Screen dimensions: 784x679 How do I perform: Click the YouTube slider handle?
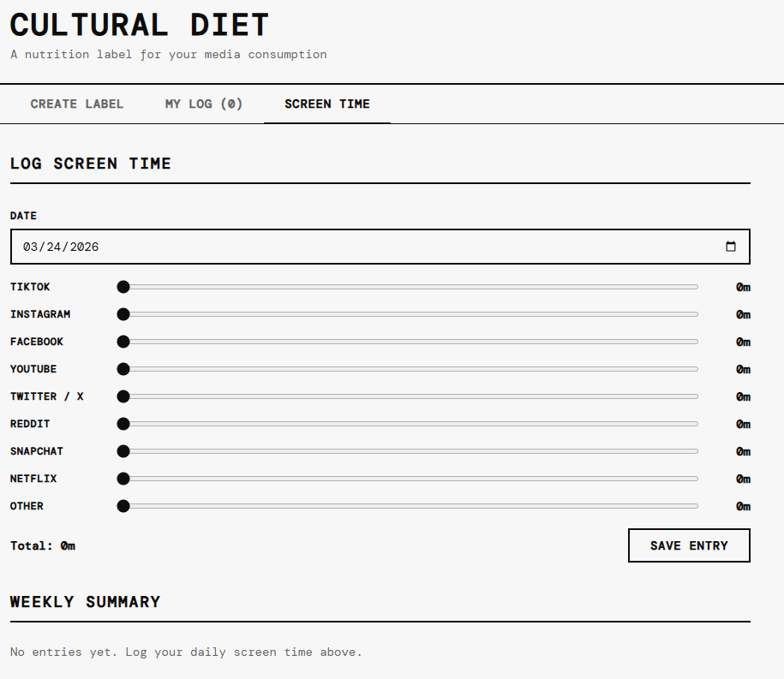[x=123, y=369]
